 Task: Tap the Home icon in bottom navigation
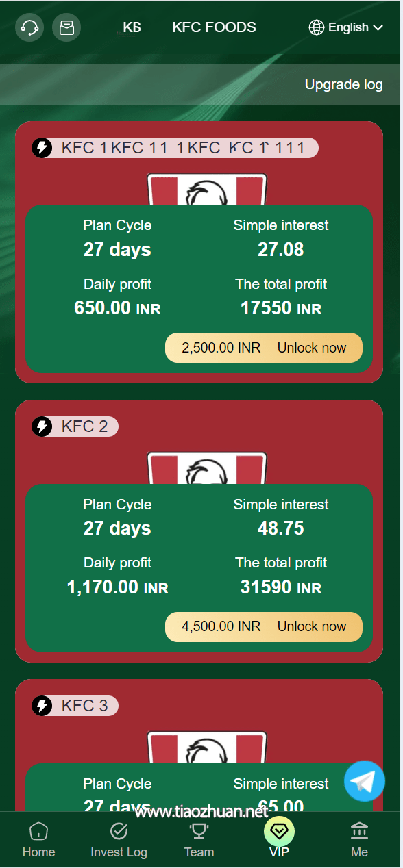tap(38, 831)
